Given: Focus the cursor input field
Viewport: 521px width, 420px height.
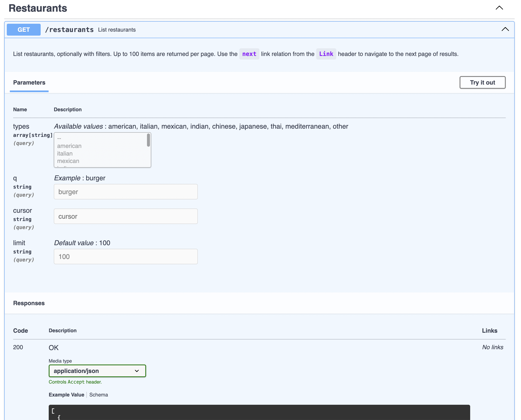Looking at the screenshot, I should pyautogui.click(x=125, y=216).
